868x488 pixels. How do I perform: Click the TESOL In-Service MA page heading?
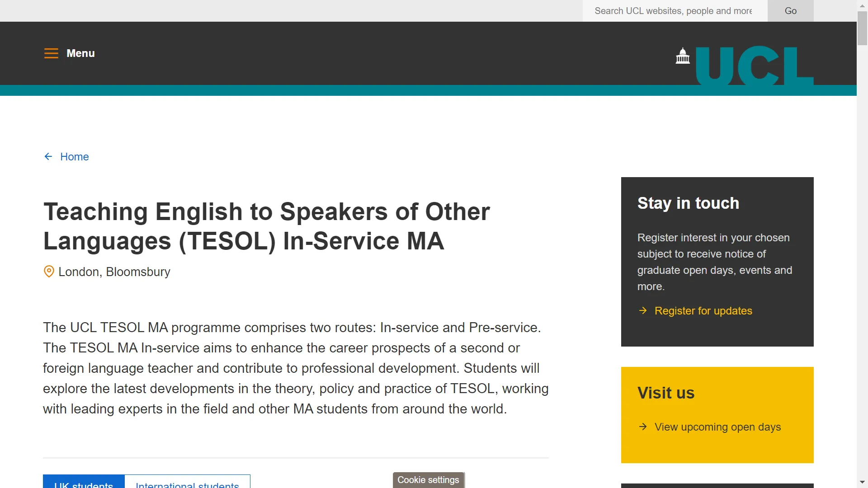pos(267,226)
